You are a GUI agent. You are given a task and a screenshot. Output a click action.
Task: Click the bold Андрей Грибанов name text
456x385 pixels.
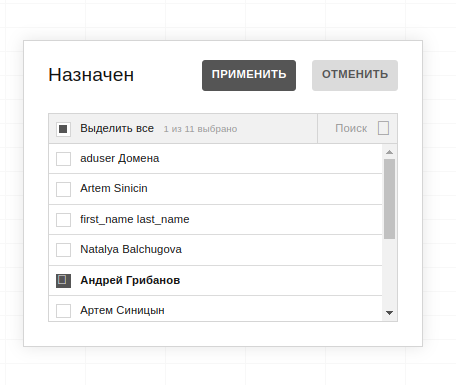(x=130, y=280)
